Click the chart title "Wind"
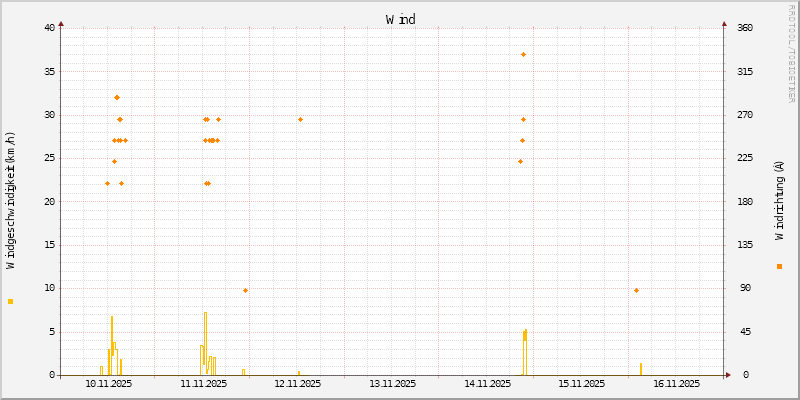This screenshot has width=800, height=400. [x=400, y=19]
